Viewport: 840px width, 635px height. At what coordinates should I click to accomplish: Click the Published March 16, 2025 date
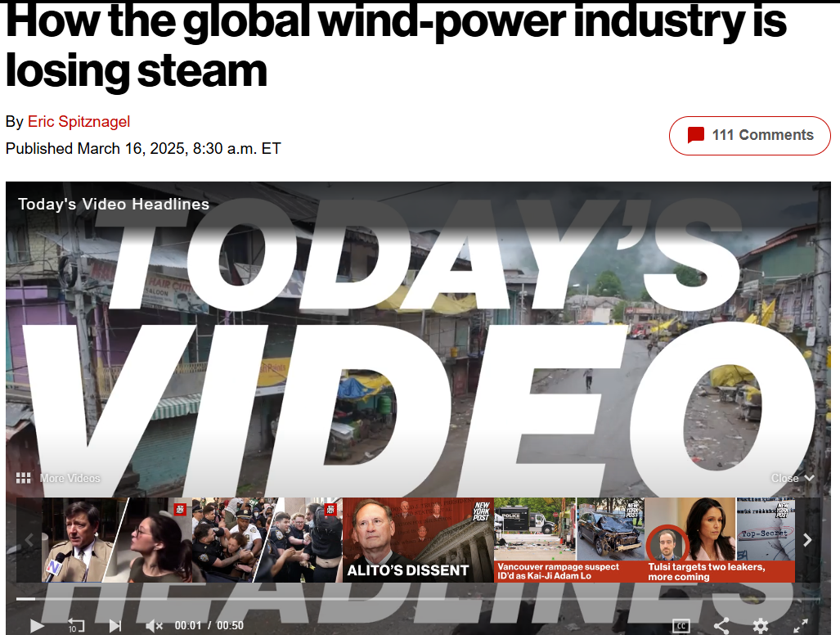click(143, 148)
